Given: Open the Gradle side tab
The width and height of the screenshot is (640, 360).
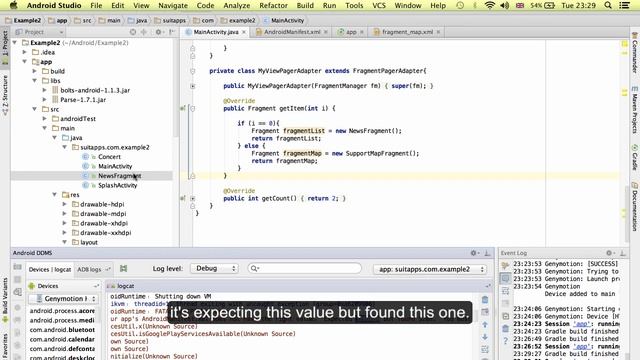Looking at the screenshot, I should pos(635,157).
